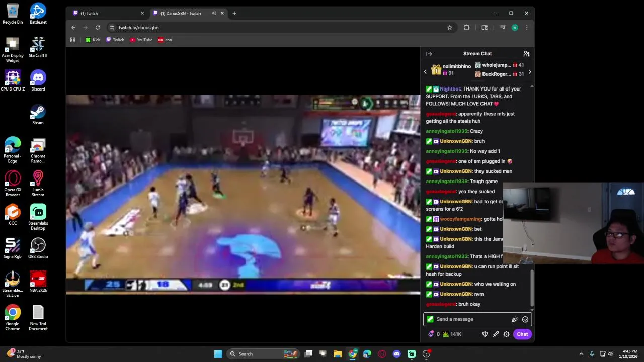The image size is (644, 362).
Task: Open Chrome media controls icon
Action: [x=502, y=28]
